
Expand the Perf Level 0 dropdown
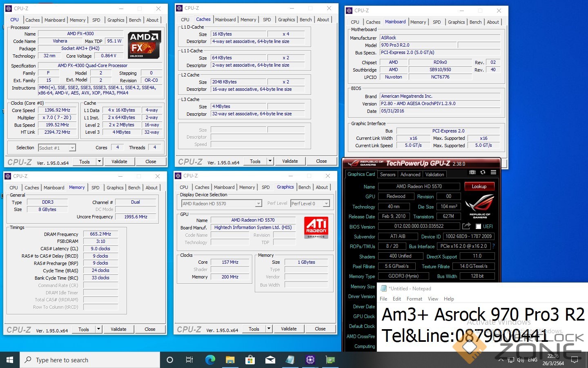(x=326, y=204)
